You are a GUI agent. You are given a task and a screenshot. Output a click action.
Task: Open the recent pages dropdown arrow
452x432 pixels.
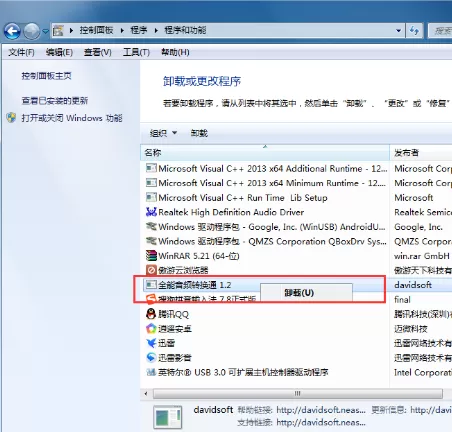45,32
